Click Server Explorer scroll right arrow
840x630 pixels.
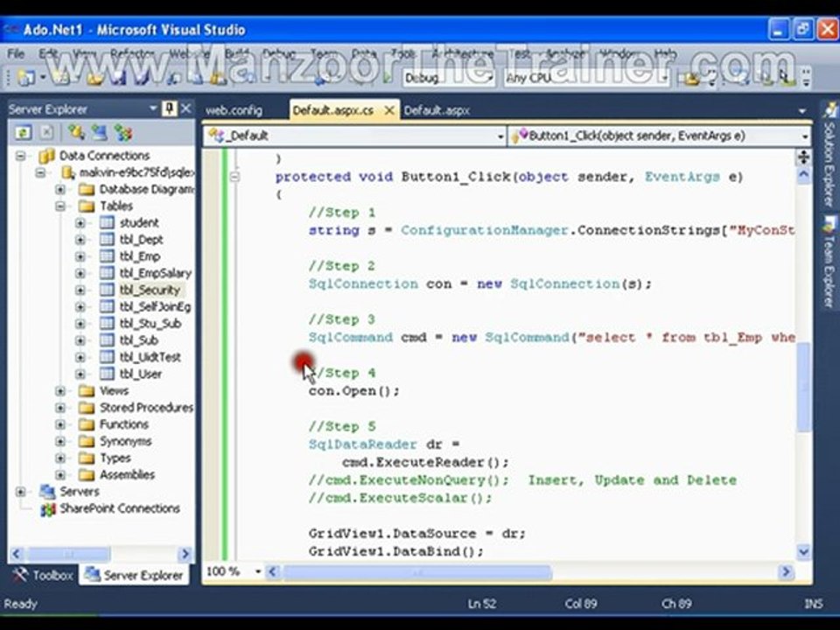(185, 553)
